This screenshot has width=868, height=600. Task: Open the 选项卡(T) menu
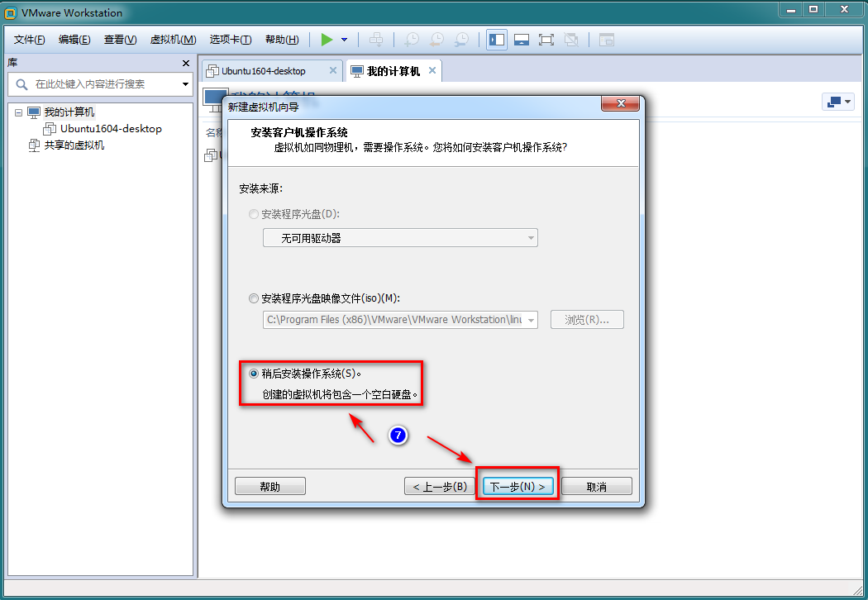(x=231, y=40)
